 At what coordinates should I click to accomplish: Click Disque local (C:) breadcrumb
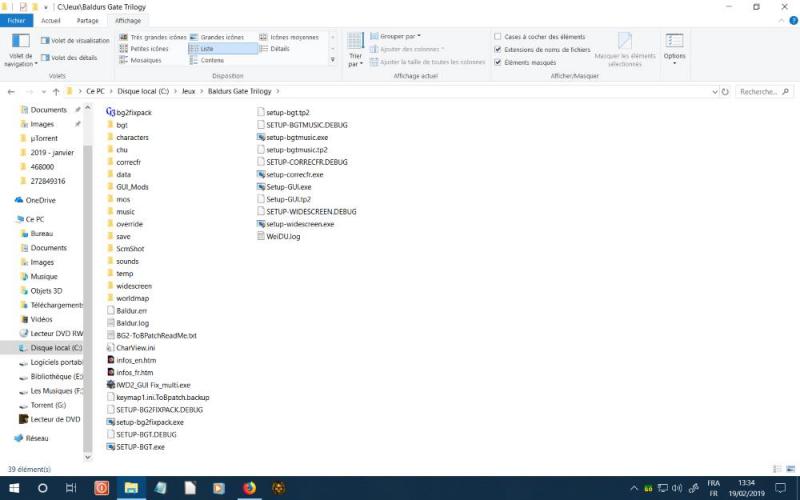tap(143, 91)
